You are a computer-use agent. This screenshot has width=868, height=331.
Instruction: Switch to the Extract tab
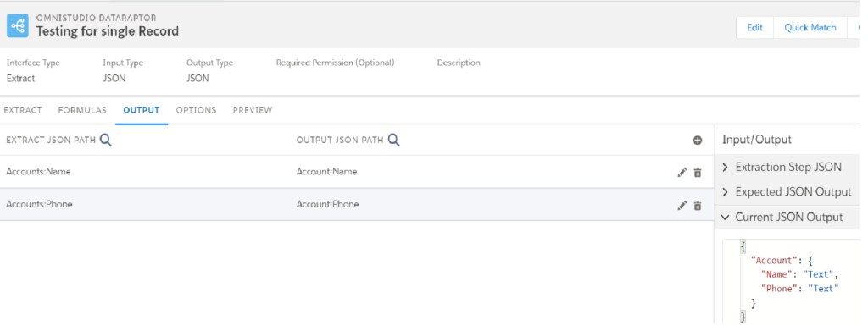click(x=23, y=110)
